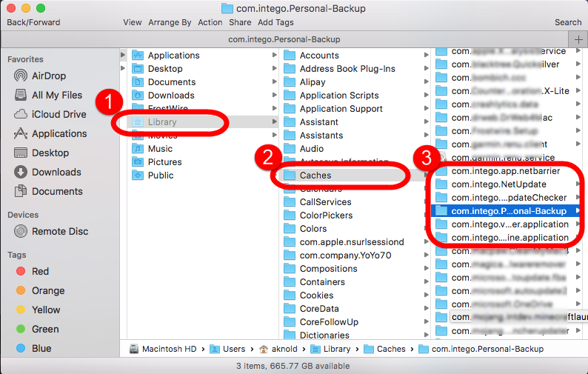Screen dimensions: 588x374
Task: Select the ColorPickers folder
Action: click(x=318, y=216)
